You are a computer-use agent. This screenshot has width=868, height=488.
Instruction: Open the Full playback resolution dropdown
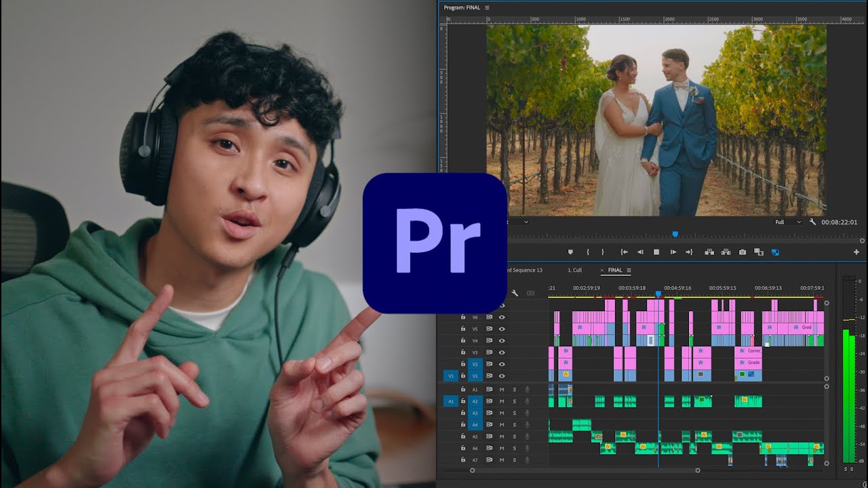(x=789, y=222)
